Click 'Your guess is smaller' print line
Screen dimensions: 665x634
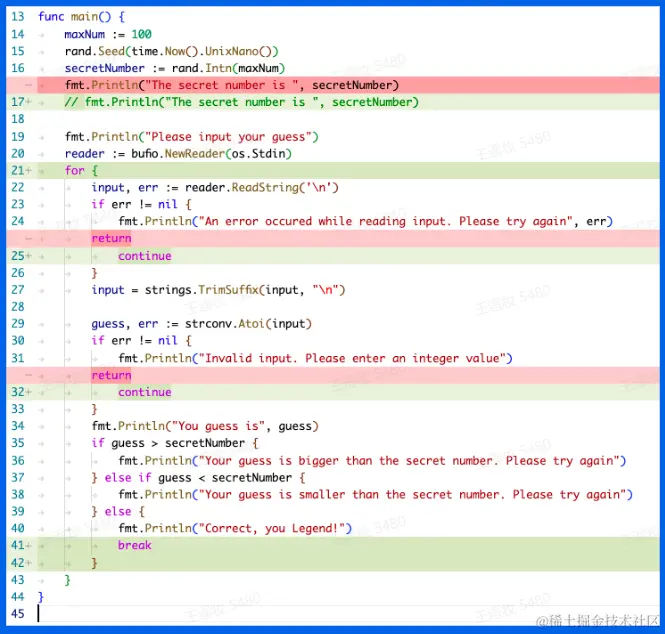point(376,495)
